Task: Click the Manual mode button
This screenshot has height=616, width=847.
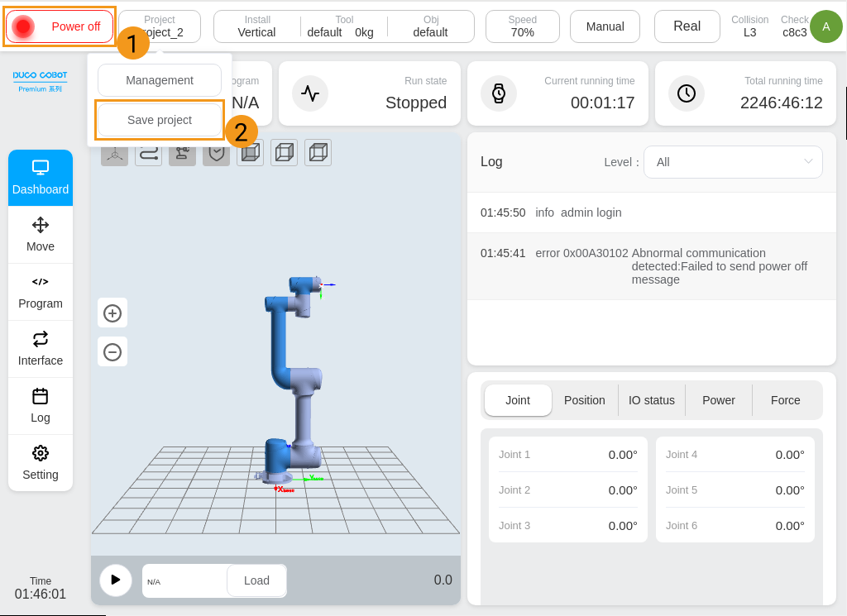Action: click(x=605, y=26)
